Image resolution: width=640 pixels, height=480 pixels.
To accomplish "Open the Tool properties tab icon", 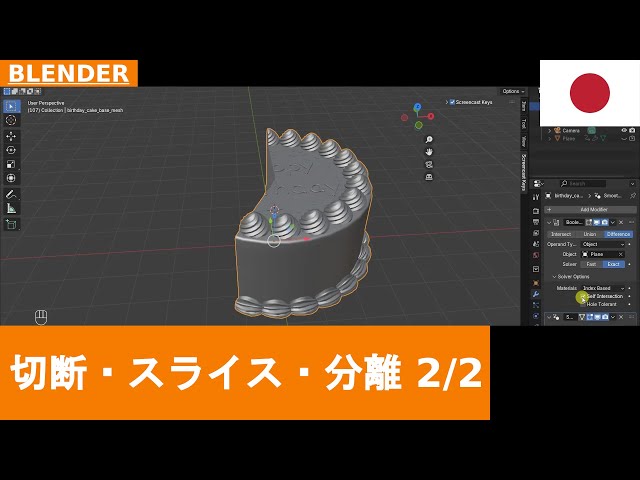I will [x=536, y=198].
